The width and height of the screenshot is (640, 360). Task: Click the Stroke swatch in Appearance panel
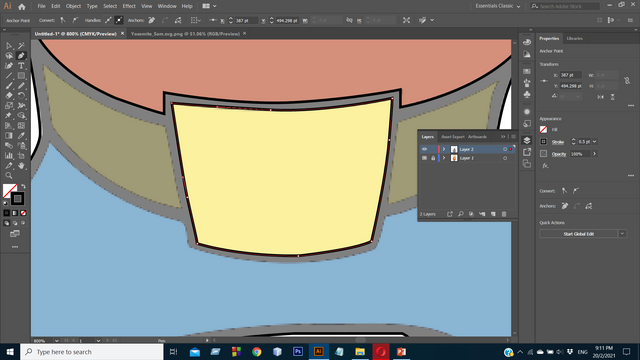click(543, 142)
